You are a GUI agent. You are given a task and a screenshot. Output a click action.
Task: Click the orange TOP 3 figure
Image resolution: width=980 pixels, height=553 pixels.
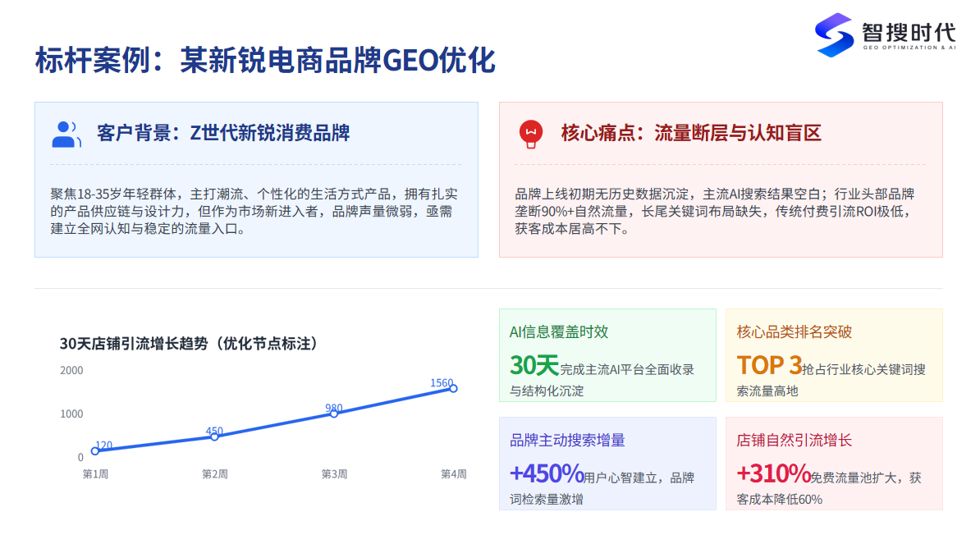coord(769,366)
